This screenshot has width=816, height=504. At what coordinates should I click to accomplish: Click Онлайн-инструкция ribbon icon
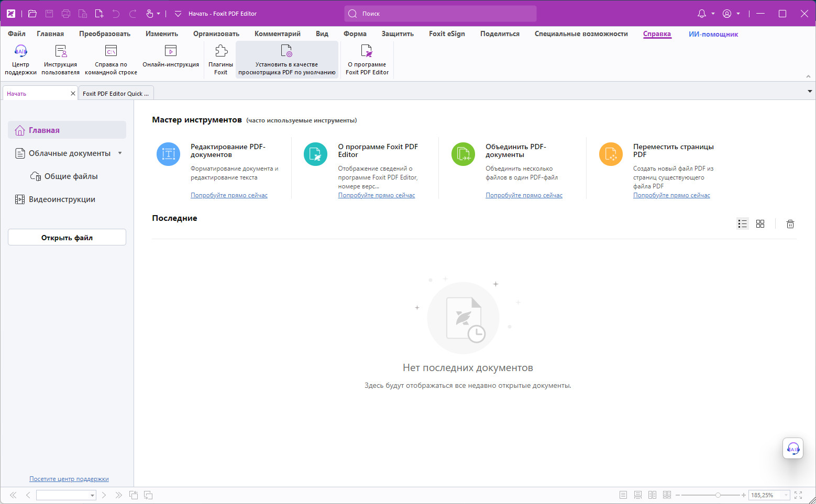pos(171,51)
